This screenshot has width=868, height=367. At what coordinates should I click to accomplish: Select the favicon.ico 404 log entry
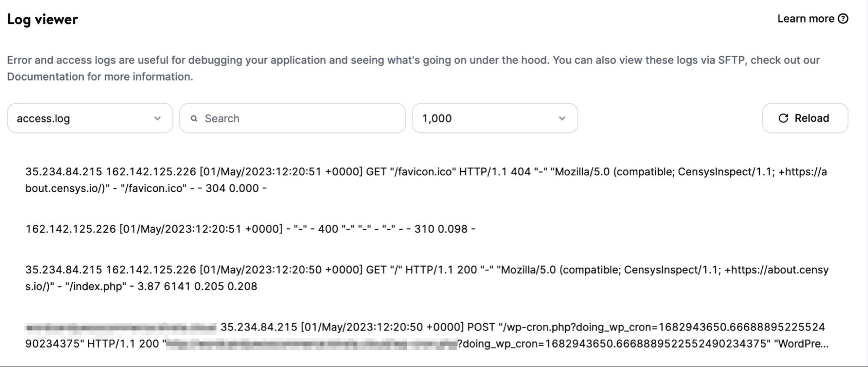(x=426, y=180)
